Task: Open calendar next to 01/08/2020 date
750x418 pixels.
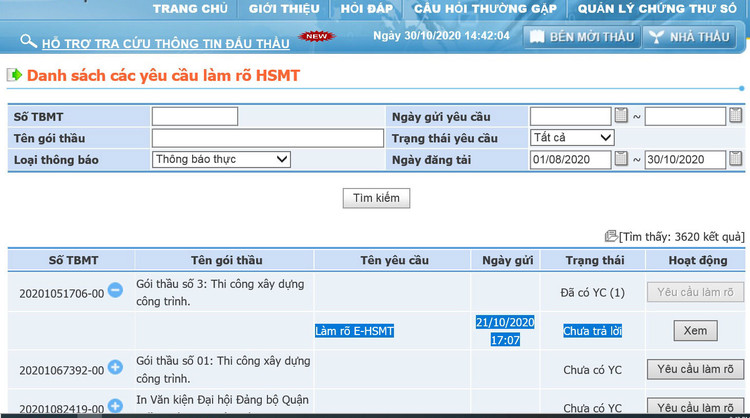Action: pos(621,158)
